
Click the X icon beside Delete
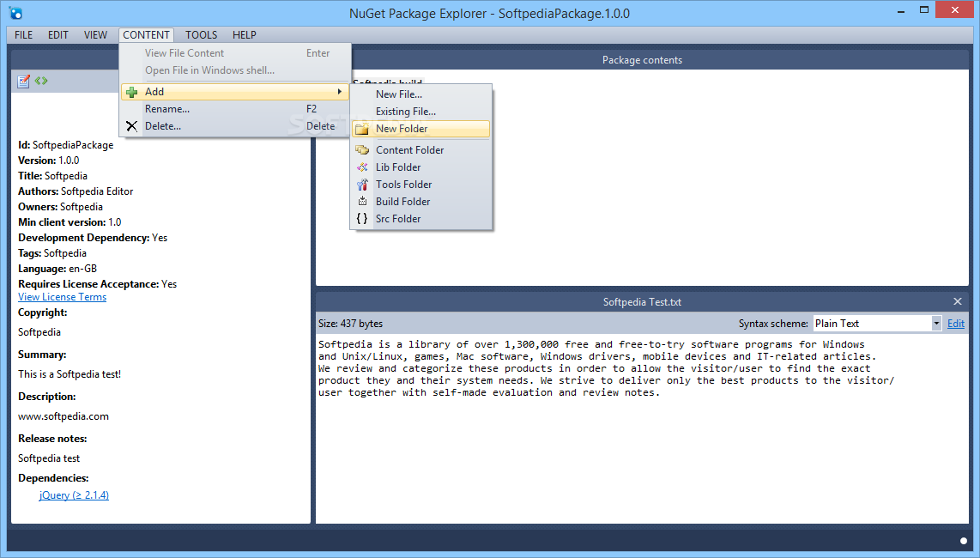132,126
